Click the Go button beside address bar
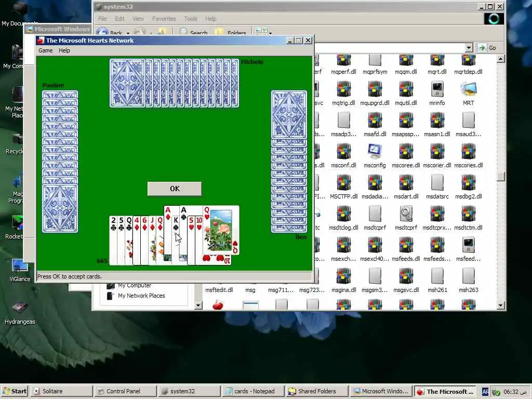 [487, 48]
